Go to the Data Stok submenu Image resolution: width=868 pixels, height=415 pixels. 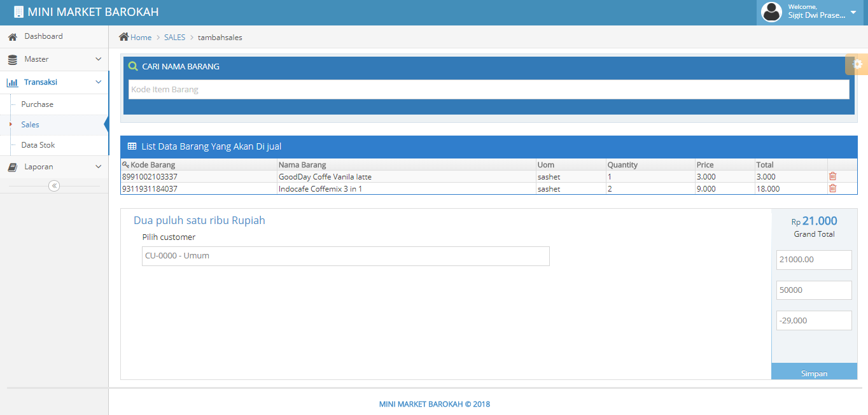tap(38, 145)
